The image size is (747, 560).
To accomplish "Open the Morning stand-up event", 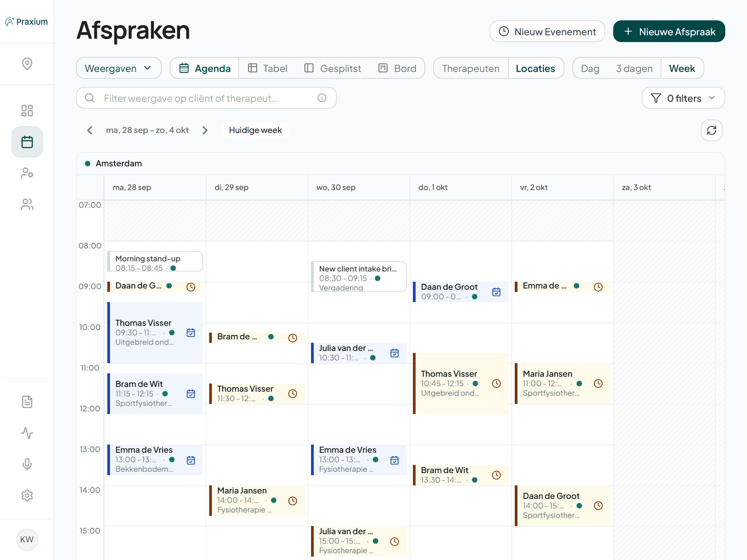I will (155, 261).
